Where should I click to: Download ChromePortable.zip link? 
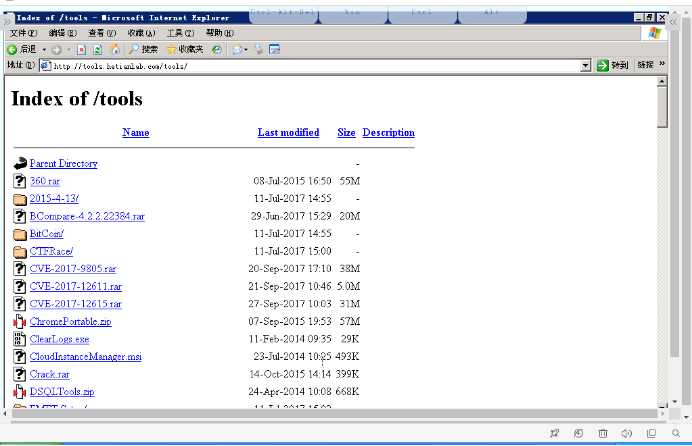tap(71, 322)
